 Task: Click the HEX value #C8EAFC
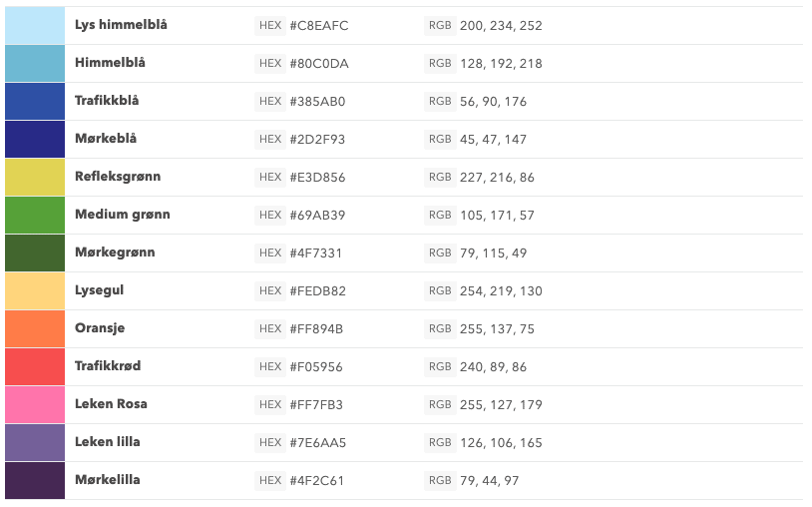click(319, 25)
